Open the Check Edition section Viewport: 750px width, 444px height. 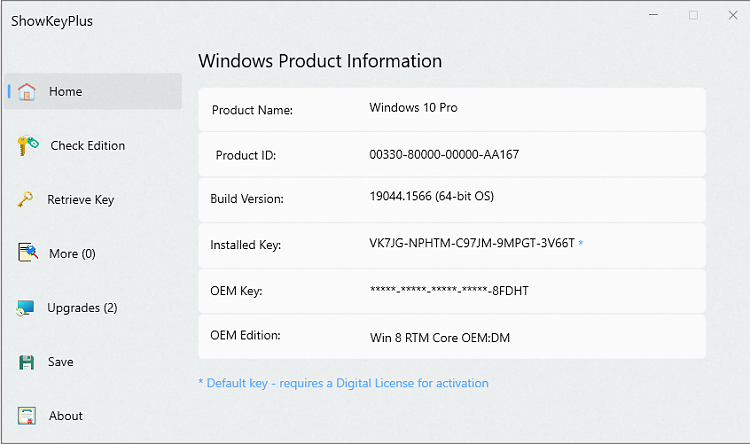[88, 145]
